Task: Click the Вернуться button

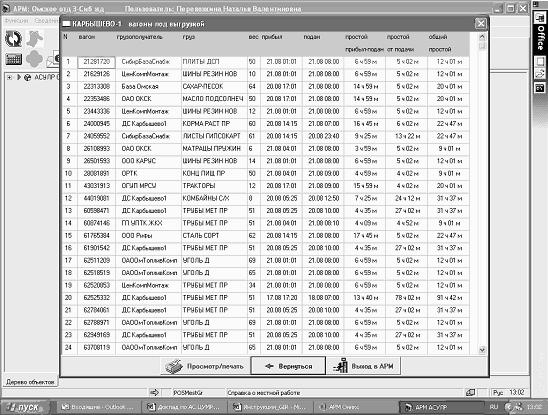Action: [x=288, y=366]
